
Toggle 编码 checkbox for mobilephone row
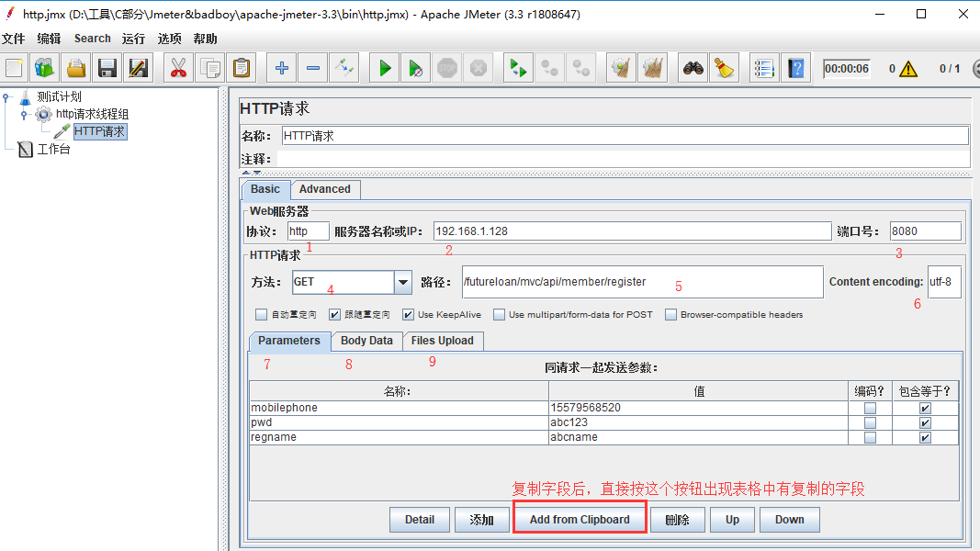pos(870,408)
